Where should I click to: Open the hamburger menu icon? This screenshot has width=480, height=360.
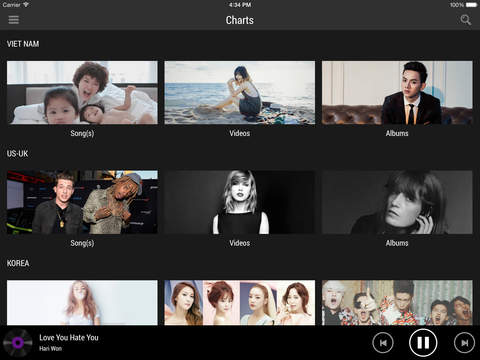point(14,20)
